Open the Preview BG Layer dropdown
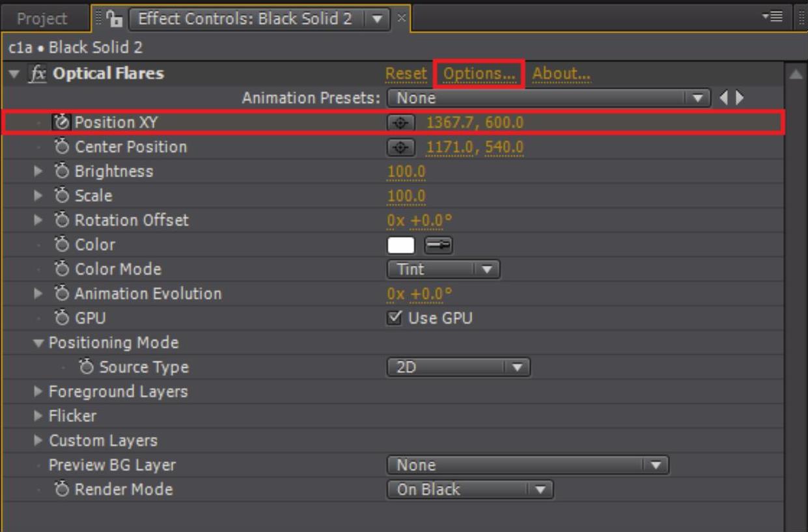This screenshot has height=532, width=808. 528,465
